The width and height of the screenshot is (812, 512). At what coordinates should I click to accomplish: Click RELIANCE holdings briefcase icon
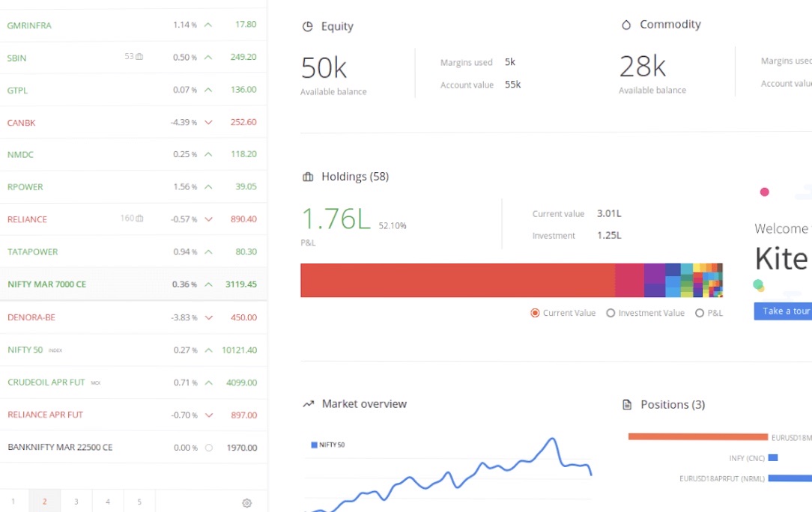(x=139, y=219)
